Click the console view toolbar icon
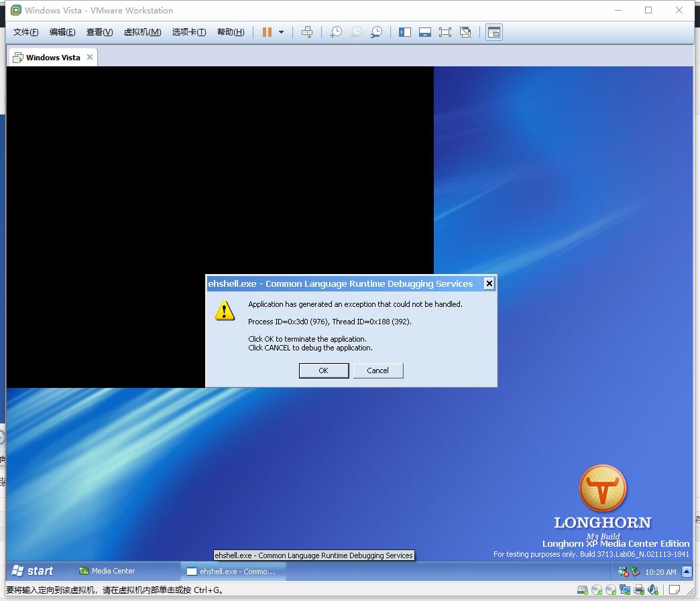The image size is (700, 601). click(x=493, y=32)
